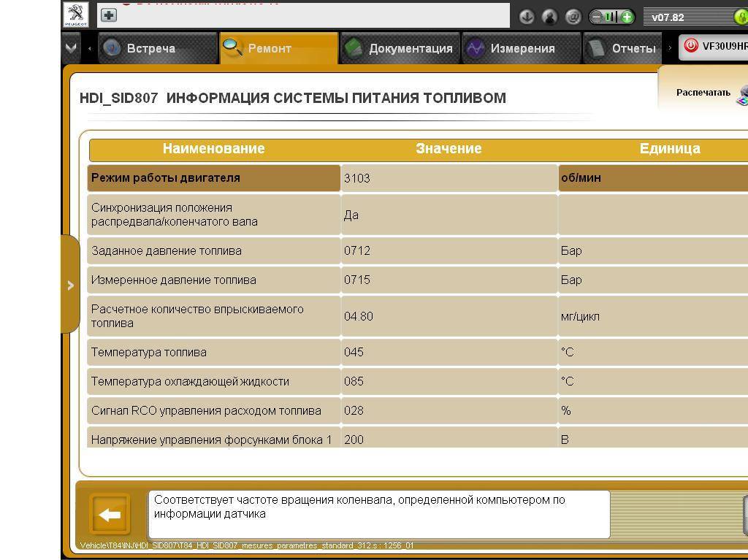This screenshot has height=560, width=748.
Task: Select the Режим работы двигателя row
Action: (213, 178)
